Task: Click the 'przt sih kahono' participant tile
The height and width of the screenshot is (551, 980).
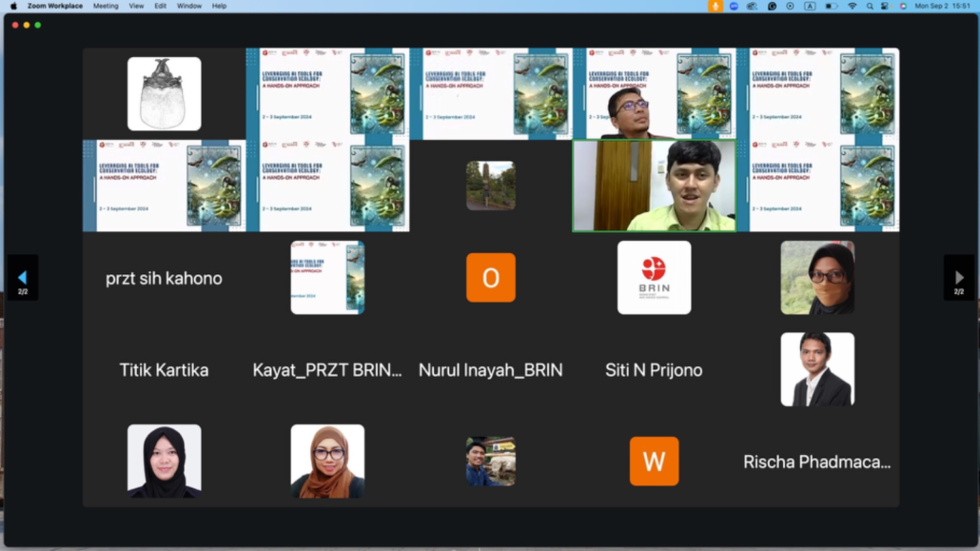Action: 164,278
